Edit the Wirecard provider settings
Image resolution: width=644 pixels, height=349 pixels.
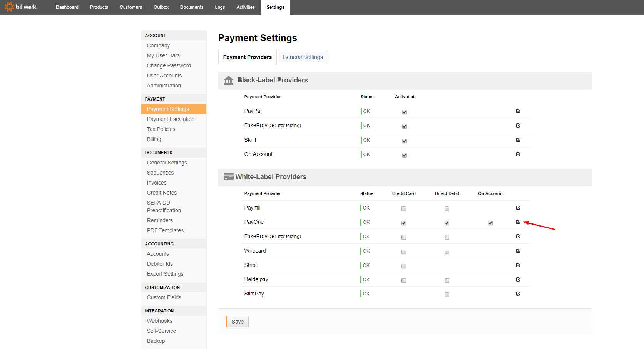[x=518, y=251]
